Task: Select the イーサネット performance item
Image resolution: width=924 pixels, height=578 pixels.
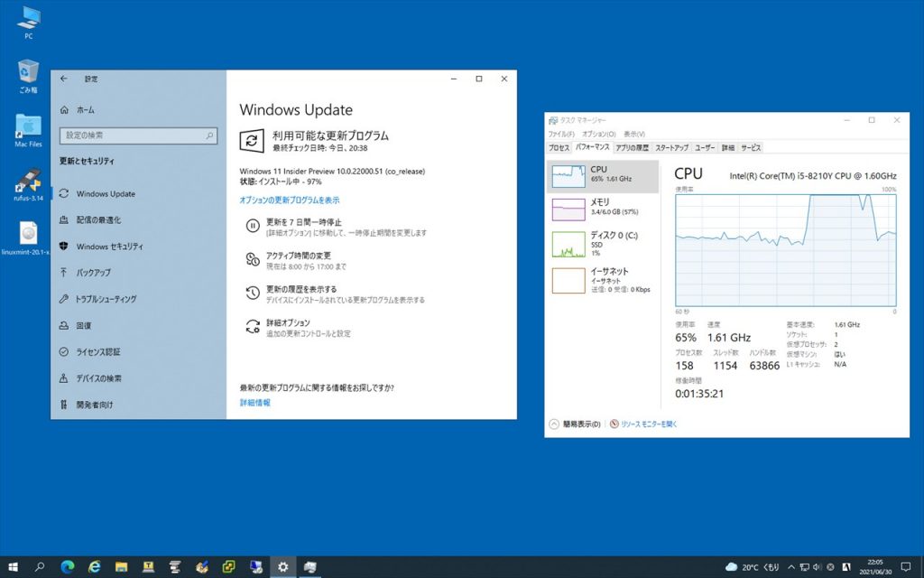Action: [603, 280]
